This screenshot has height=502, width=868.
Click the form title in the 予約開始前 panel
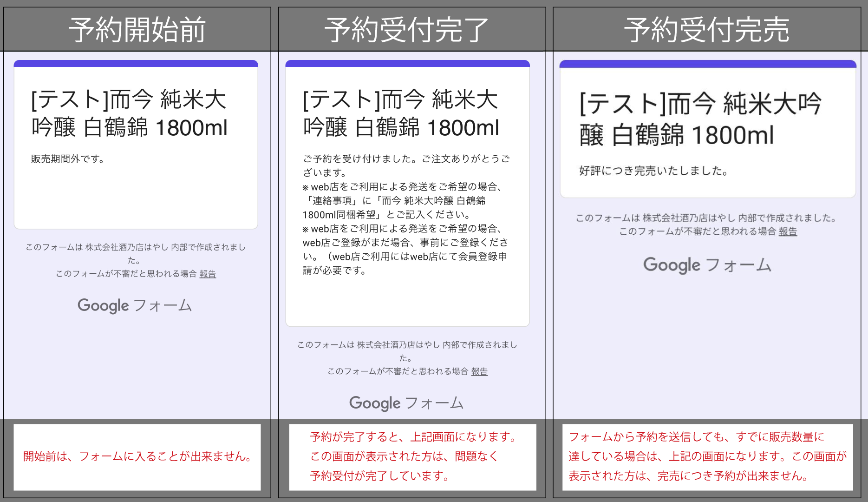[x=129, y=113]
